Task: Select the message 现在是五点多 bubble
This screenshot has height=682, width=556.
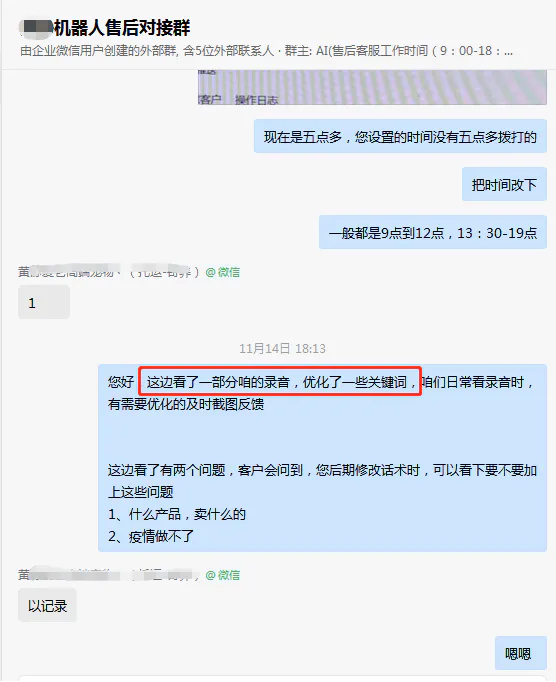Action: [x=400, y=137]
